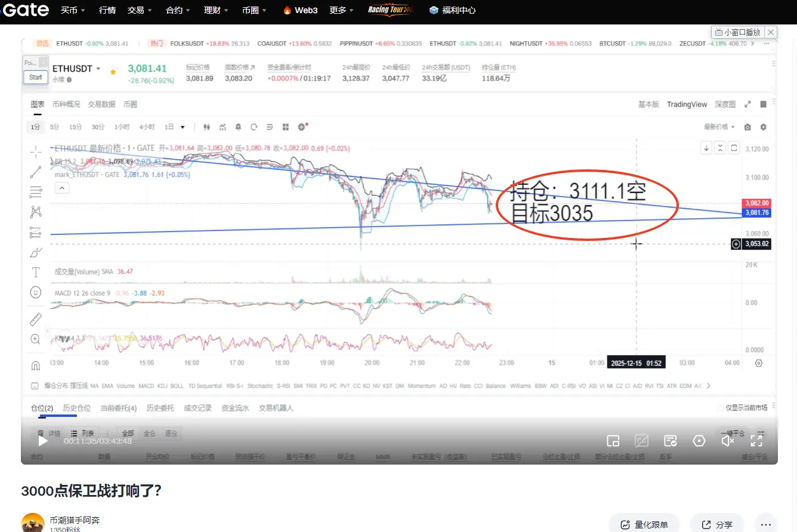This screenshot has height=532, width=797.
Task: Select the 1分 timeframe
Action: point(36,127)
